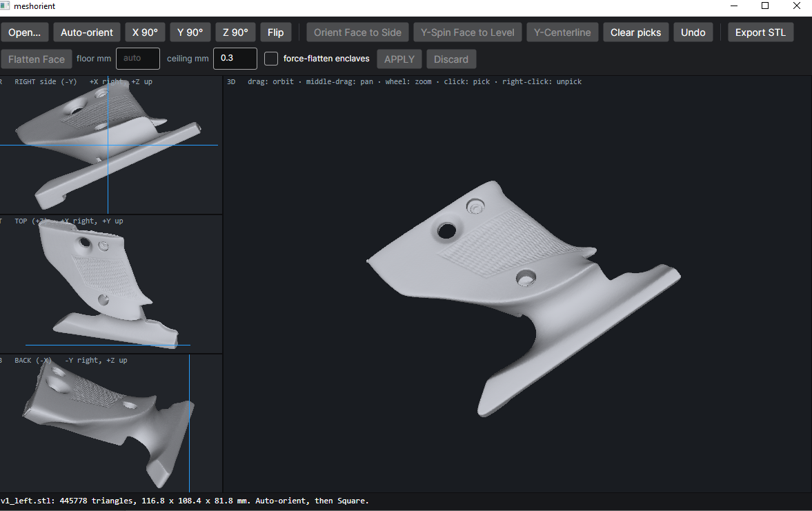Image resolution: width=812 pixels, height=511 pixels.
Task: Click the 'floor mm' label
Action: click(x=94, y=59)
